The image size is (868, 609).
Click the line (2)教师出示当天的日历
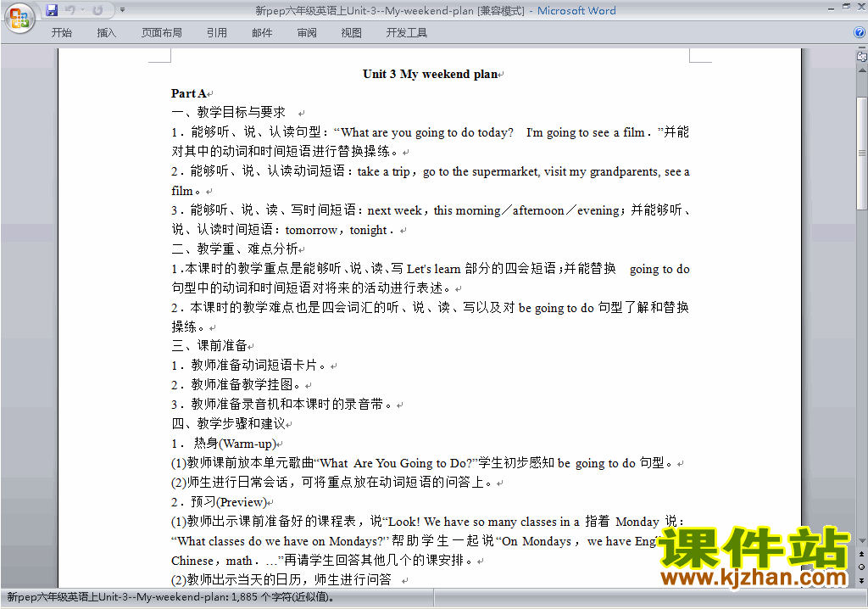281,579
